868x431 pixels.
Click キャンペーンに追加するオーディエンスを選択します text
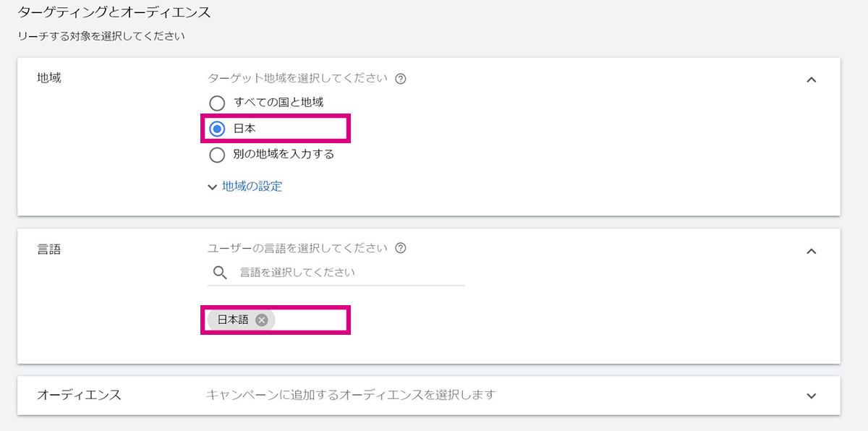351,395
